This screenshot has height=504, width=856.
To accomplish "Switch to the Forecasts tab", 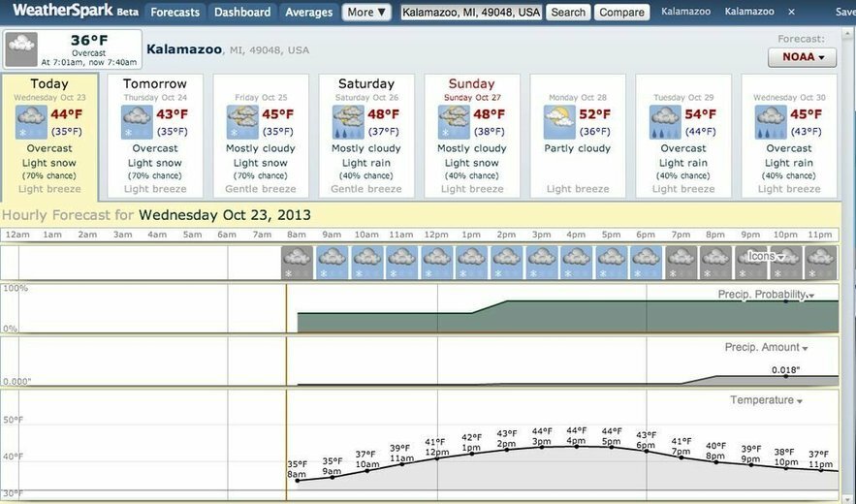I will click(175, 12).
